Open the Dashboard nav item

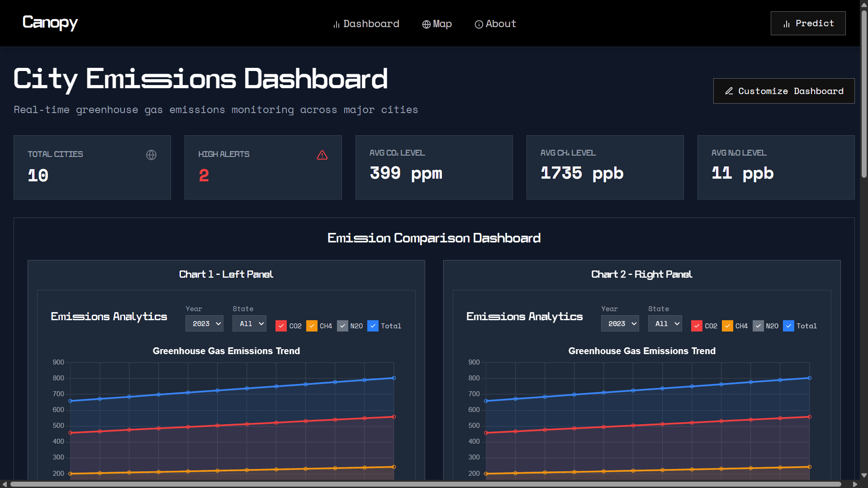366,24
